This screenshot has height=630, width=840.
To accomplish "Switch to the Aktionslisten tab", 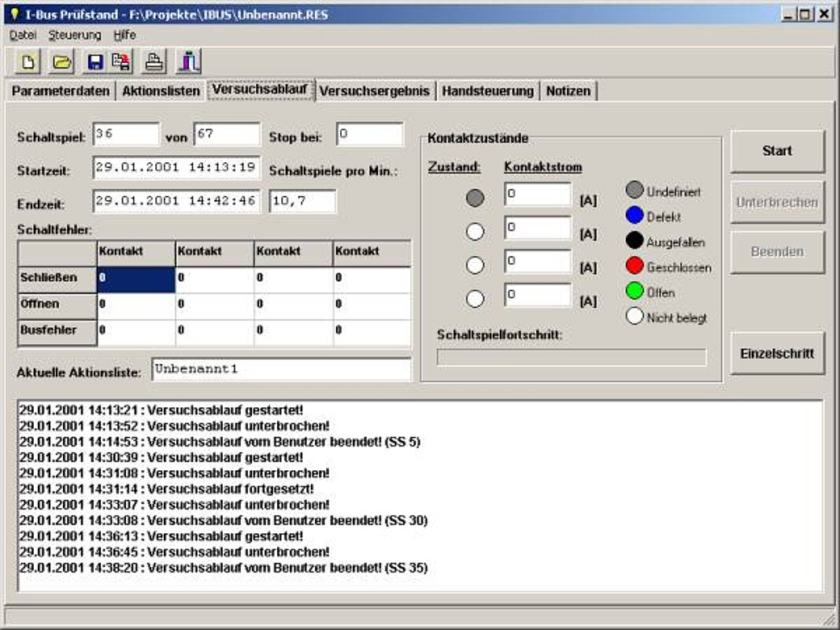I will click(x=161, y=91).
